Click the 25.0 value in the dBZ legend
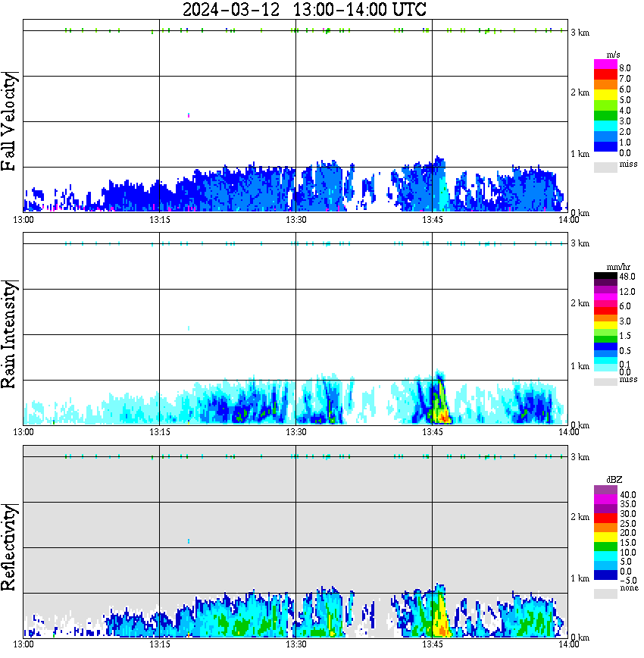This screenshot has height=658, width=644. tap(627, 523)
